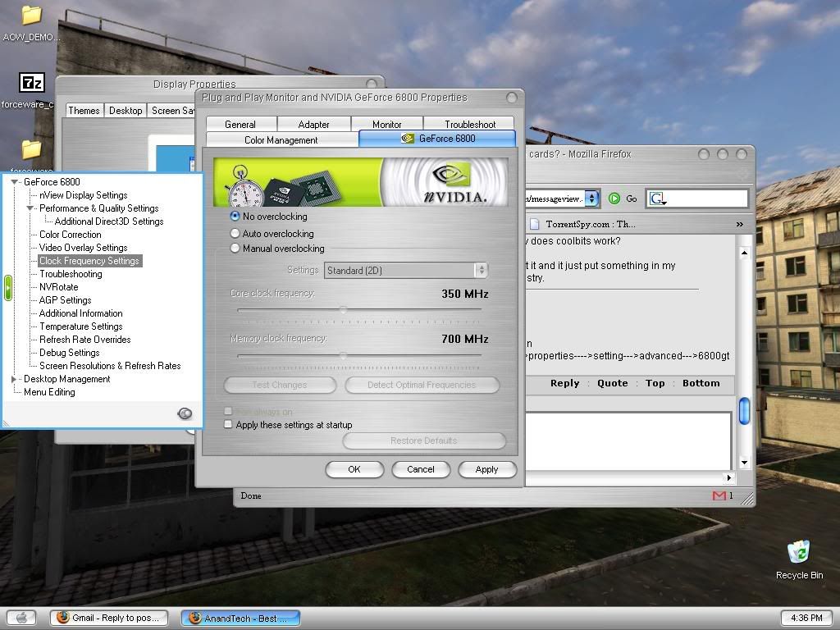Switch to AnandTech Firefox taskbar window

point(240,618)
